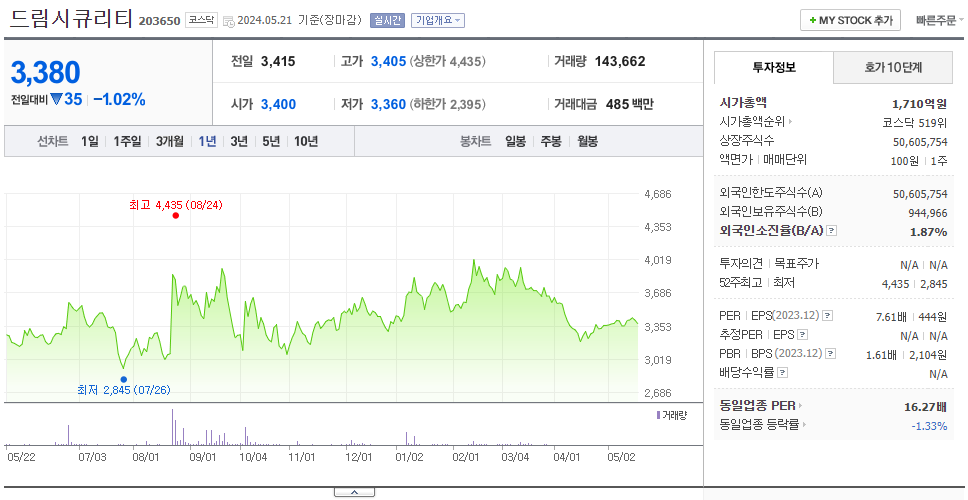
Task: Select the 10년 line chart period
Action: coord(306,141)
